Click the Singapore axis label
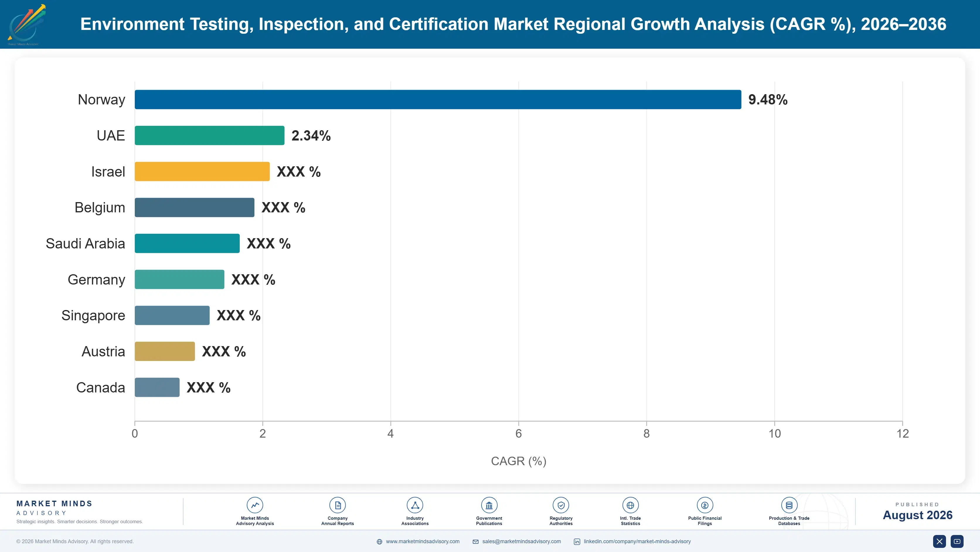980x552 pixels. point(93,316)
